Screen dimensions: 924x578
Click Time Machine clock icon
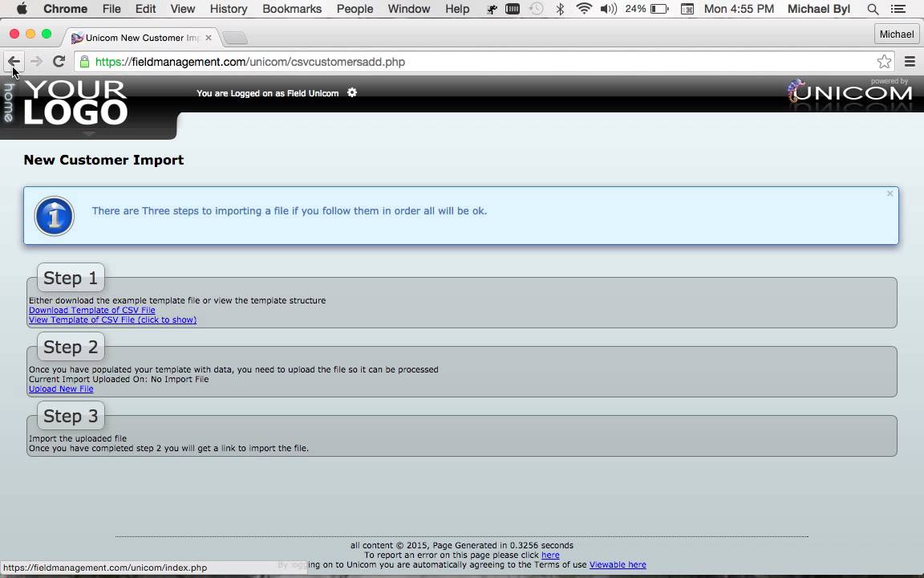coord(537,9)
